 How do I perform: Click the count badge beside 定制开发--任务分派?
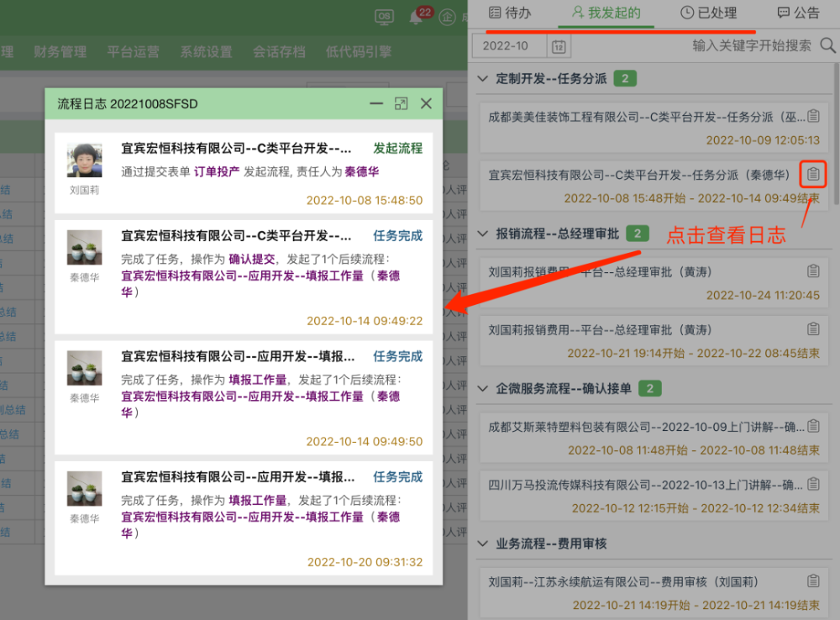(x=625, y=79)
